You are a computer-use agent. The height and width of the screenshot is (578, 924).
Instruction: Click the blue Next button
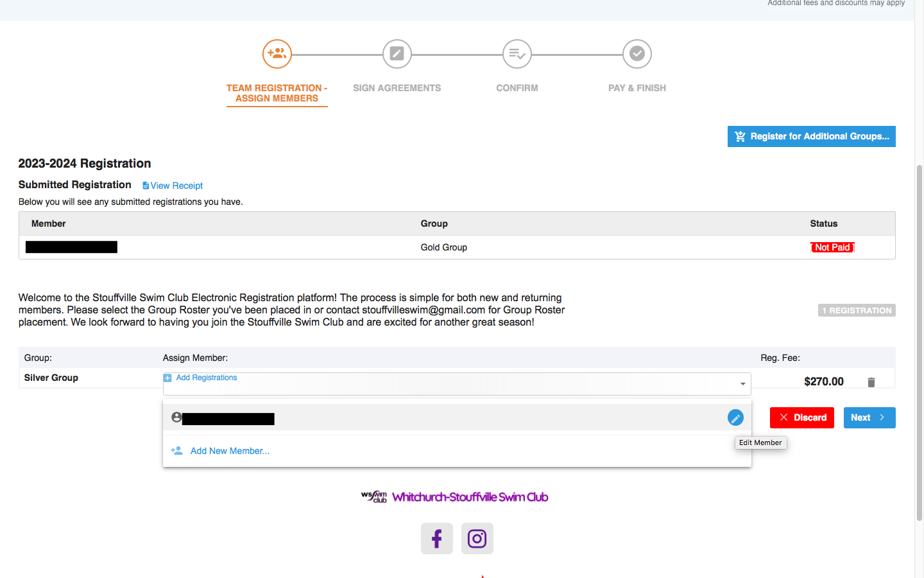[869, 417]
